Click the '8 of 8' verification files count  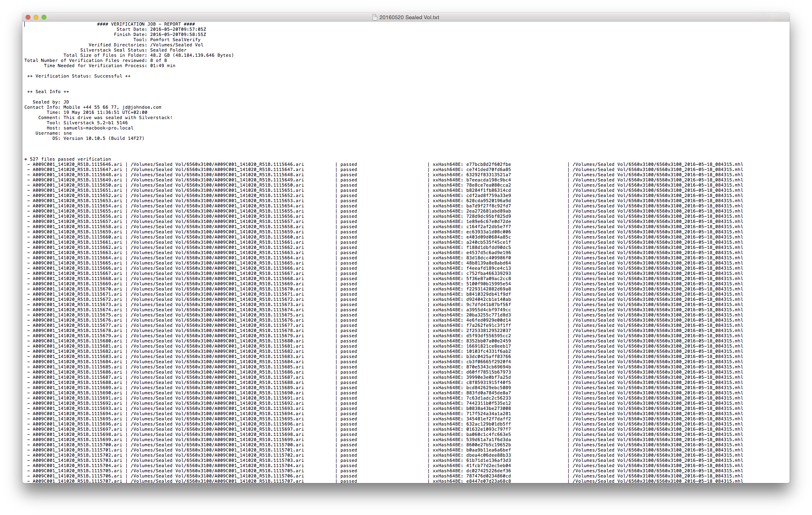[x=159, y=60]
